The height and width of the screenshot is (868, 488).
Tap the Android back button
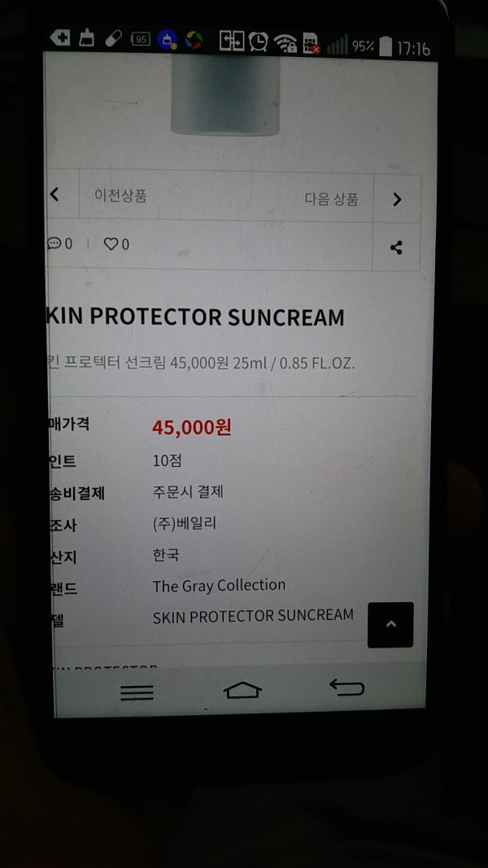347,687
